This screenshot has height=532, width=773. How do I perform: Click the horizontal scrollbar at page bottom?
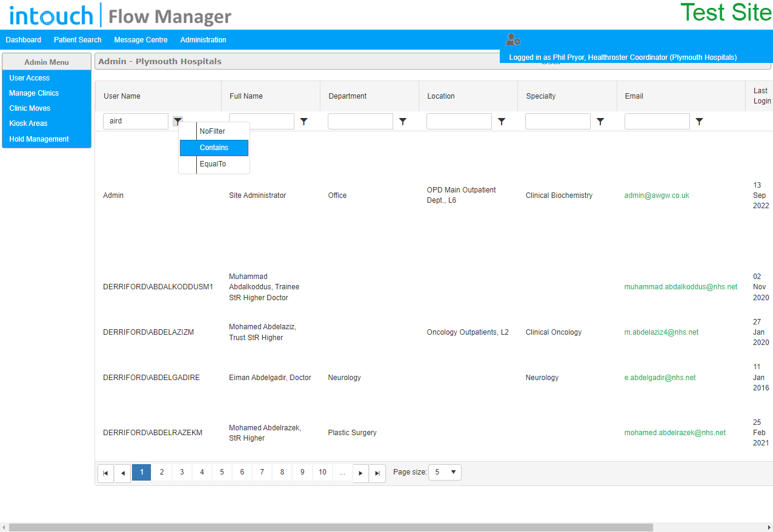pyautogui.click(x=331, y=527)
